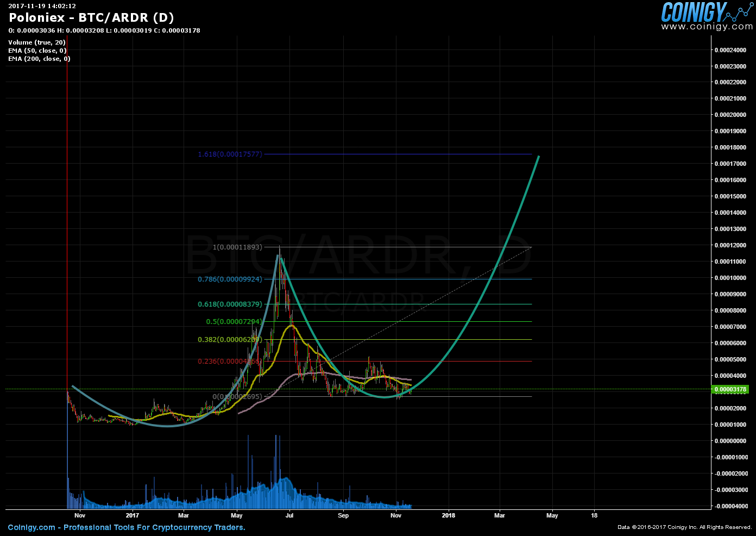Screen dimensions: 756x536
Task: Click 0.00017000 on the price axis
Action: pos(730,164)
